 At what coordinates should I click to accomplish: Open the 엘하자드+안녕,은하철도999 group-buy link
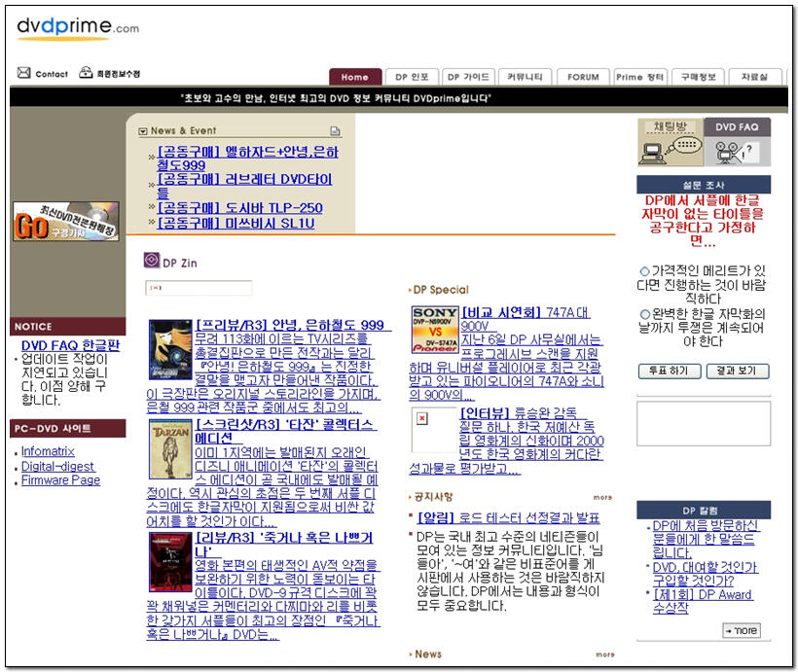tap(247, 159)
